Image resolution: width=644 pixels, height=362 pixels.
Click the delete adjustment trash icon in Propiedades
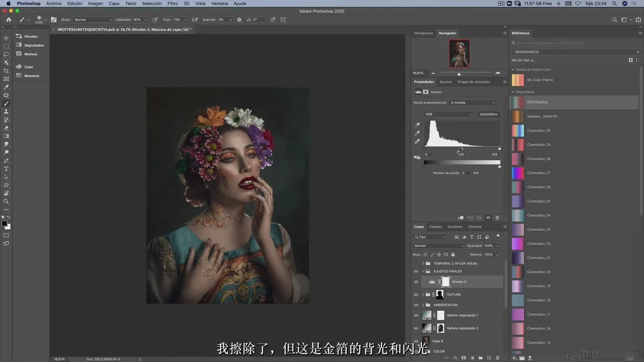(x=497, y=218)
